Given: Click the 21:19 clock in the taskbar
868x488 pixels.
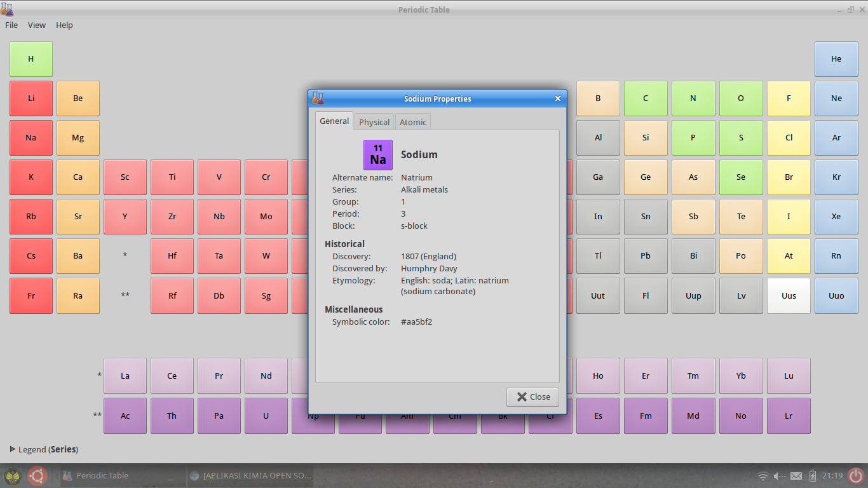Looking at the screenshot, I should point(832,476).
